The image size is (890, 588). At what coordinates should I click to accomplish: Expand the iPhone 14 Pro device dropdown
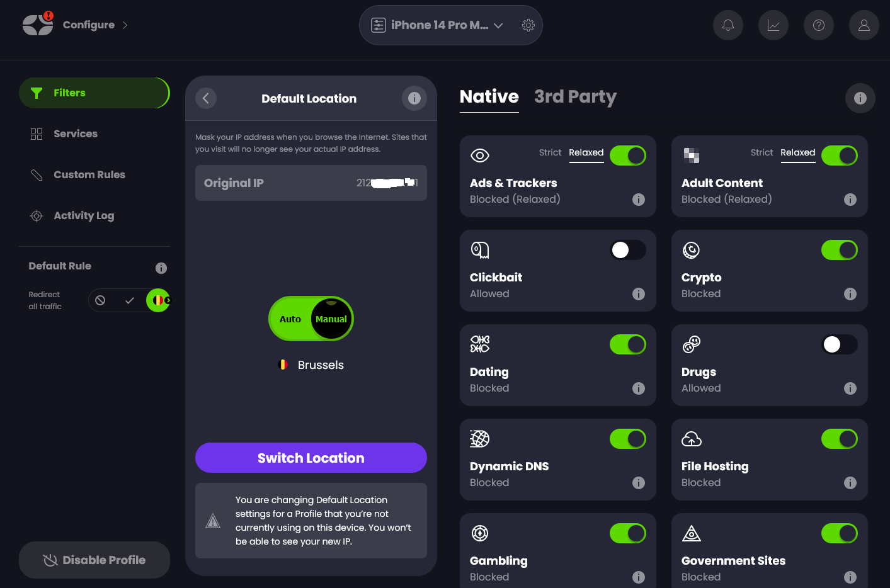[498, 25]
